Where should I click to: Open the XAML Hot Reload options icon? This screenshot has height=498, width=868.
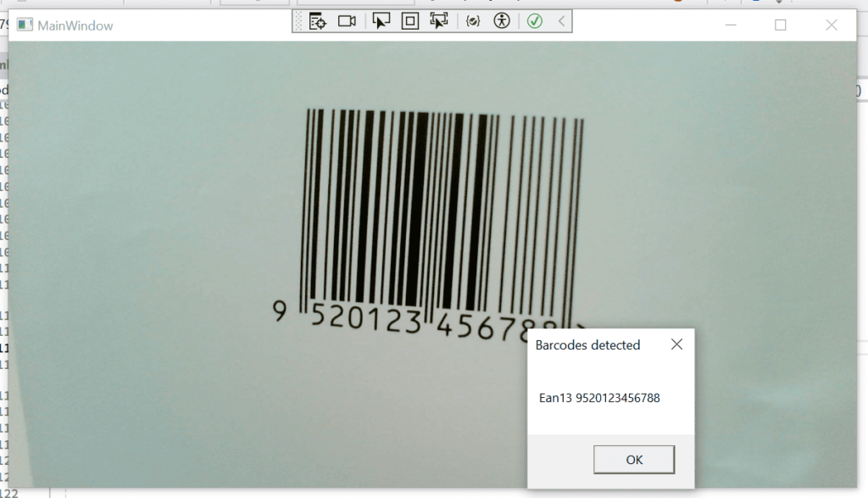coord(472,20)
